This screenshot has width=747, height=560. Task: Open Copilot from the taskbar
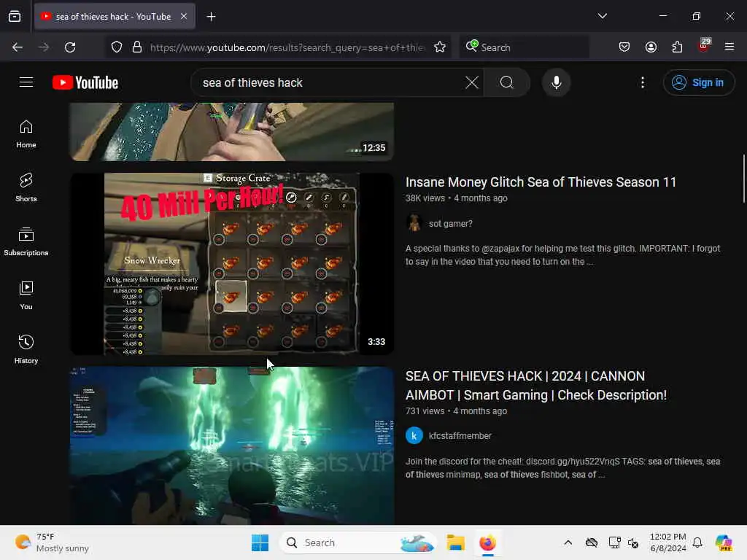coord(724,542)
